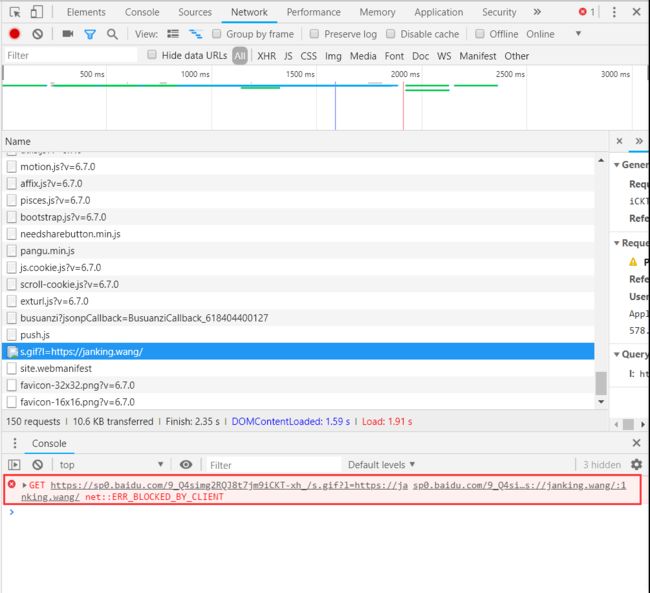Enable Preserve log checkbox

pos(315,34)
